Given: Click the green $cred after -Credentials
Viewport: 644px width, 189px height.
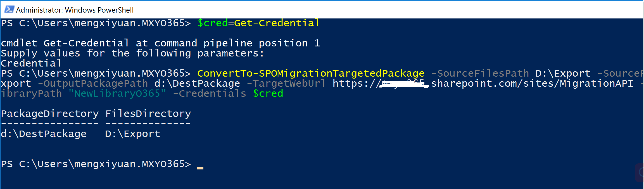Looking at the screenshot, I should 268,94.
